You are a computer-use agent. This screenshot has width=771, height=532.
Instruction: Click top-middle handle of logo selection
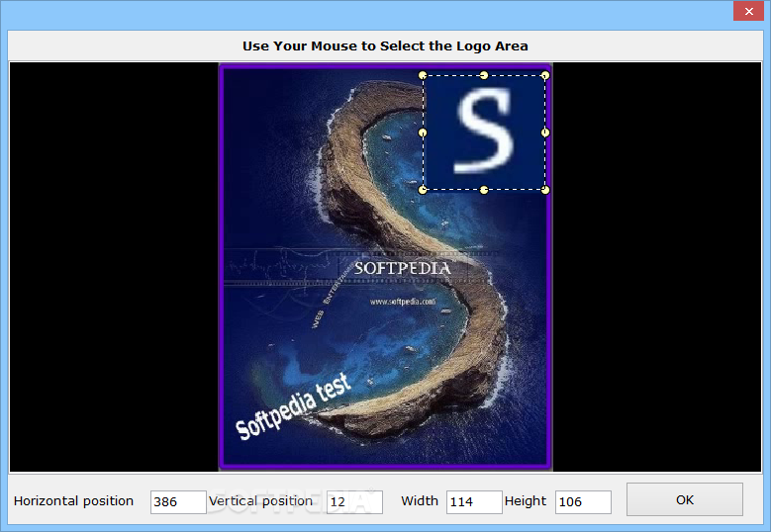(x=484, y=75)
